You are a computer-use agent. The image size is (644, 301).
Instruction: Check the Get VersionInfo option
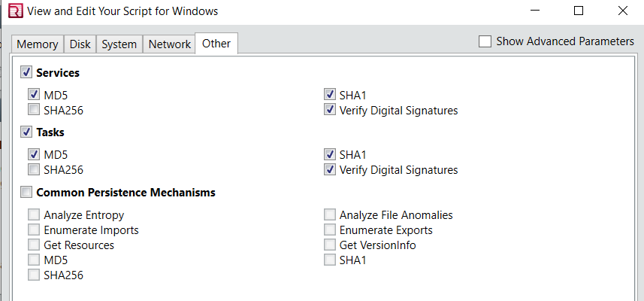coord(329,245)
